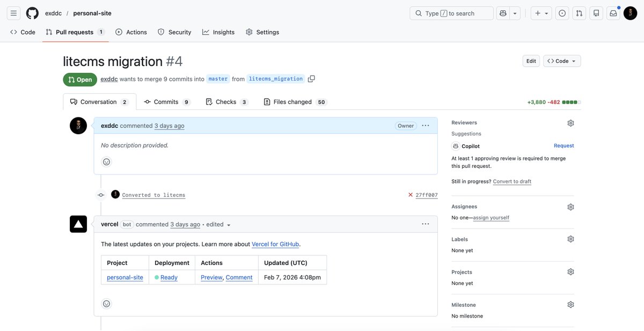Image resolution: width=644 pixels, height=331 pixels.
Task: Select the Pull requests repository tab
Action: tap(75, 32)
